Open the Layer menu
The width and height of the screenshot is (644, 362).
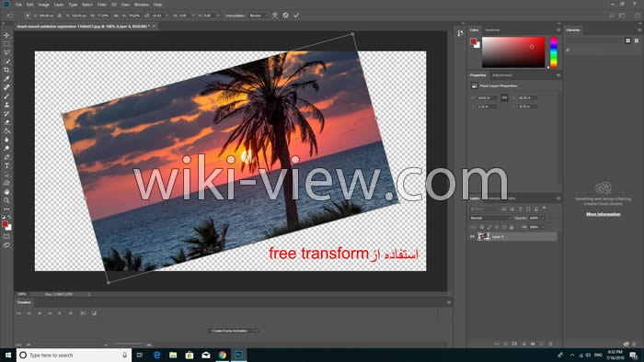pos(59,5)
